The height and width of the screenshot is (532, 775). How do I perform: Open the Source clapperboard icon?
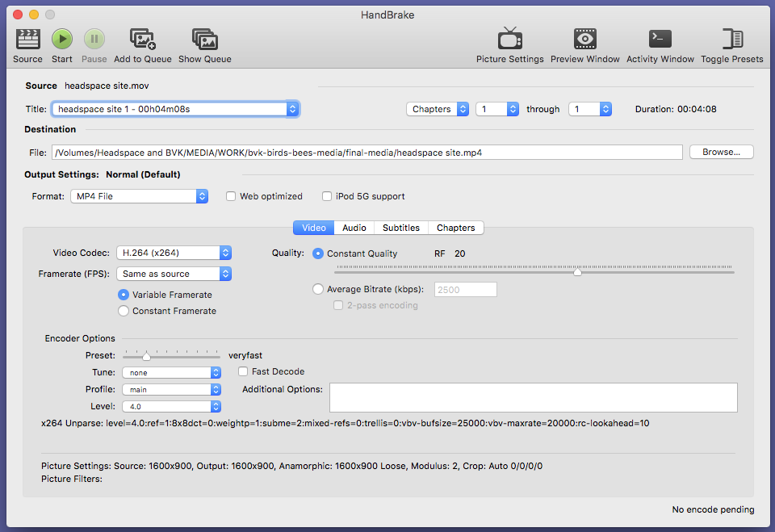pyautogui.click(x=27, y=39)
